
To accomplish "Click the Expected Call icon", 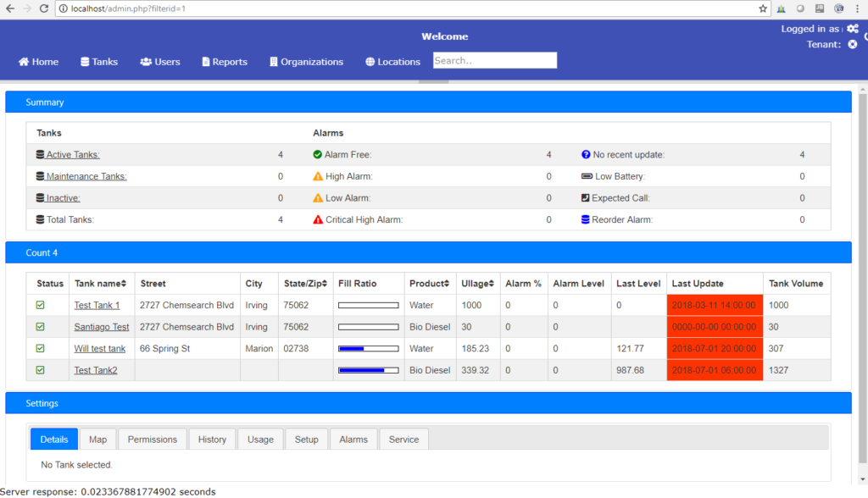I will [585, 197].
